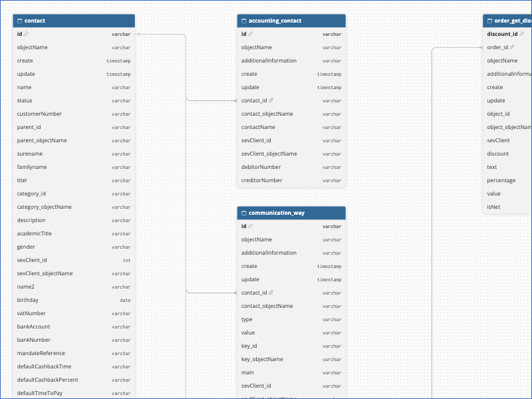Select the accounting_contact table title
Viewport: 532px width, 399px height.
click(x=275, y=21)
